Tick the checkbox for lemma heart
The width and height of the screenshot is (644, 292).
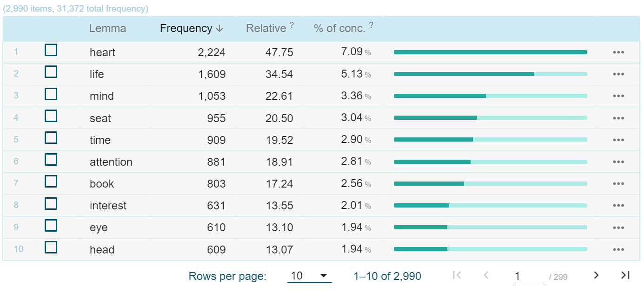tap(51, 50)
